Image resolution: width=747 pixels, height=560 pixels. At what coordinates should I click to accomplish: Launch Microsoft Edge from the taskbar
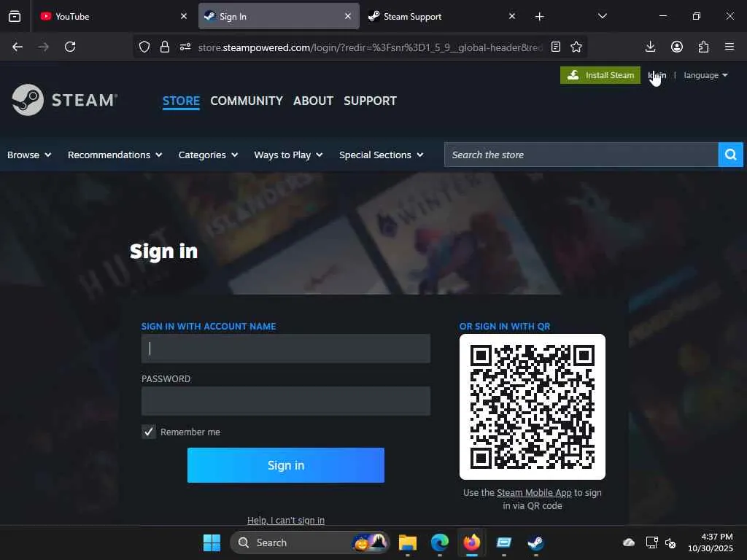coord(440,542)
